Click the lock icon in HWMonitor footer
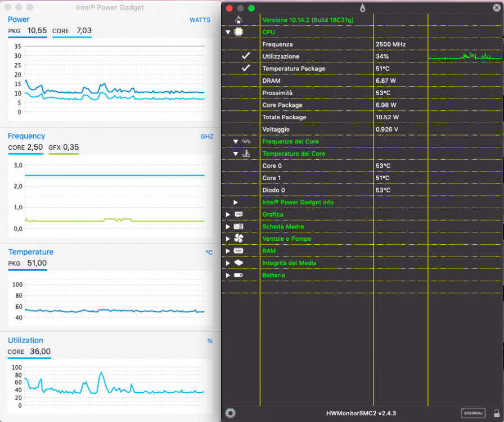This screenshot has height=422, width=504. [x=496, y=413]
